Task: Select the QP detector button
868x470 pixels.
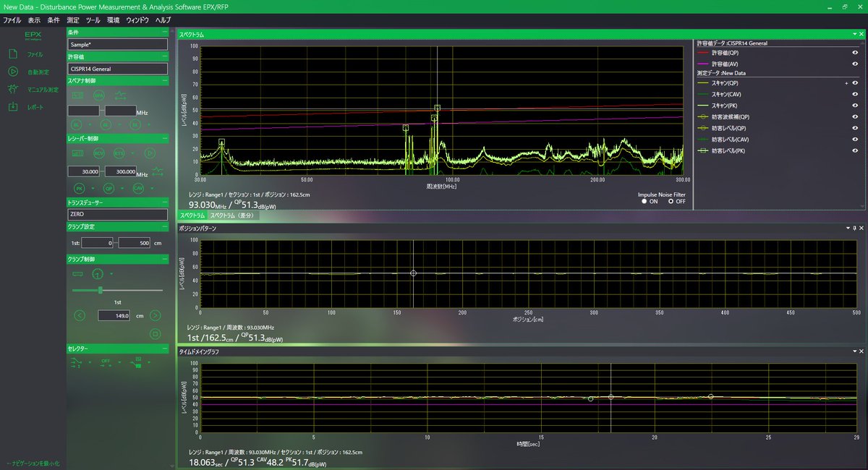Action: (x=109, y=188)
